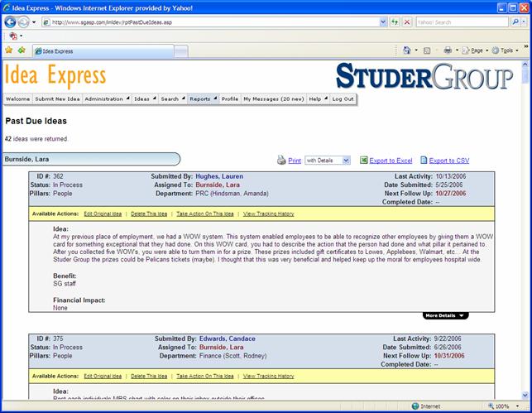Click Next Follow Up date 10/31/2006
Screen dimensions: 532x413
click(x=449, y=356)
